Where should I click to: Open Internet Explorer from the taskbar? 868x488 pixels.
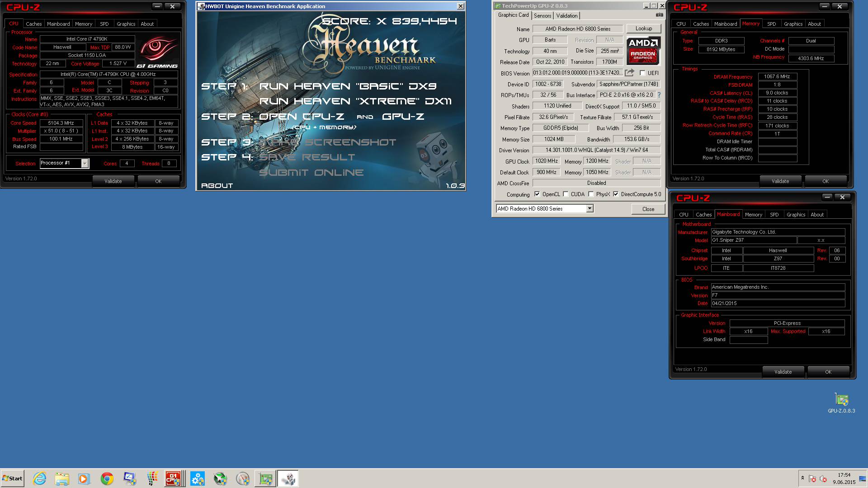(40, 479)
